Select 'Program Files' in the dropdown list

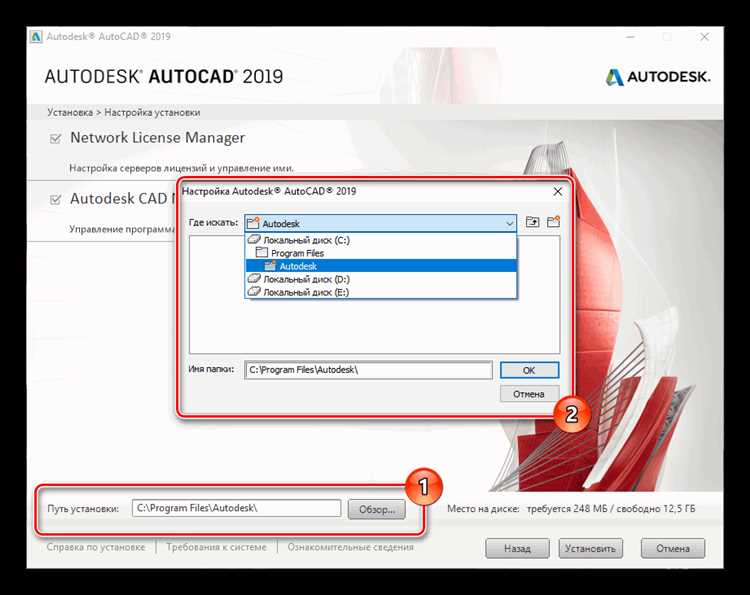pyautogui.click(x=381, y=253)
